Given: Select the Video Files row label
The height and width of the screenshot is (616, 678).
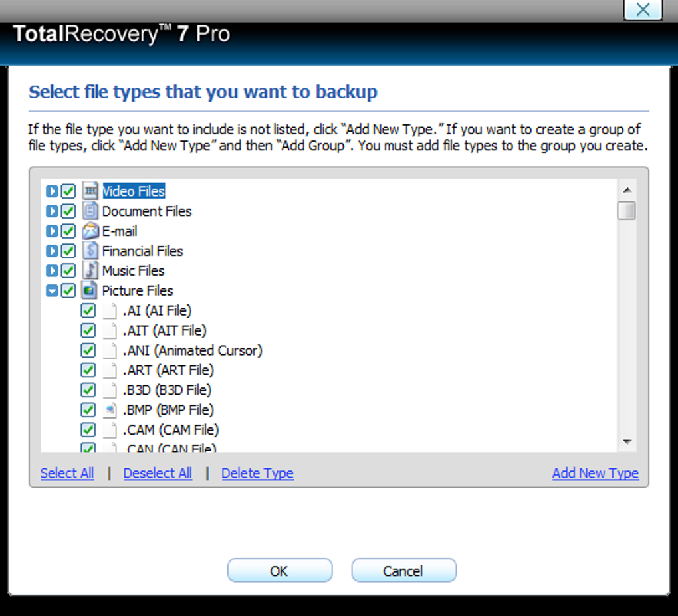Looking at the screenshot, I should coord(134,191).
